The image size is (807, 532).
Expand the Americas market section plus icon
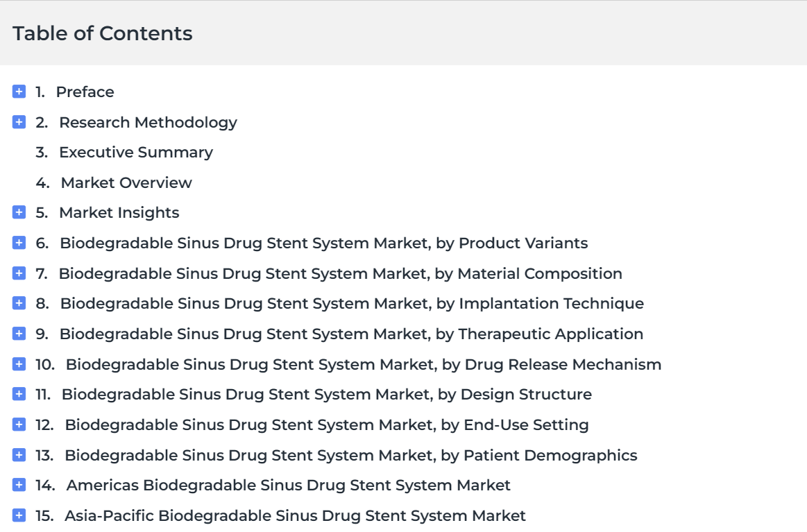(x=19, y=485)
